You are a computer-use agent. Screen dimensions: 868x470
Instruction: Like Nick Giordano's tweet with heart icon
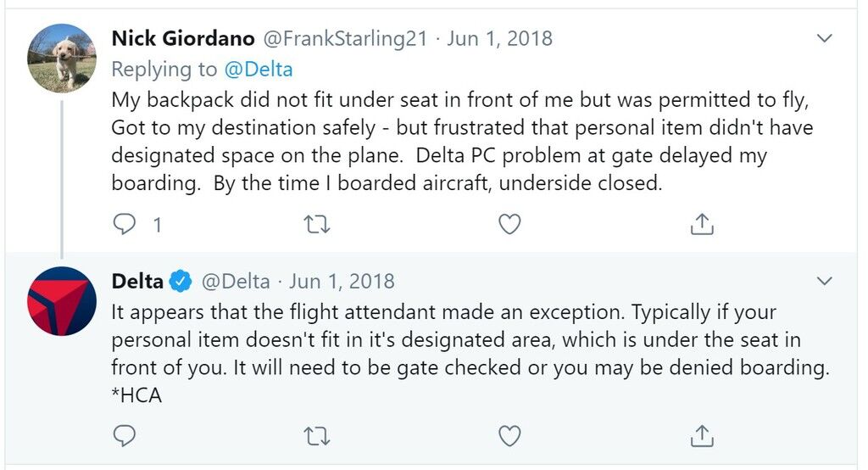click(x=509, y=225)
